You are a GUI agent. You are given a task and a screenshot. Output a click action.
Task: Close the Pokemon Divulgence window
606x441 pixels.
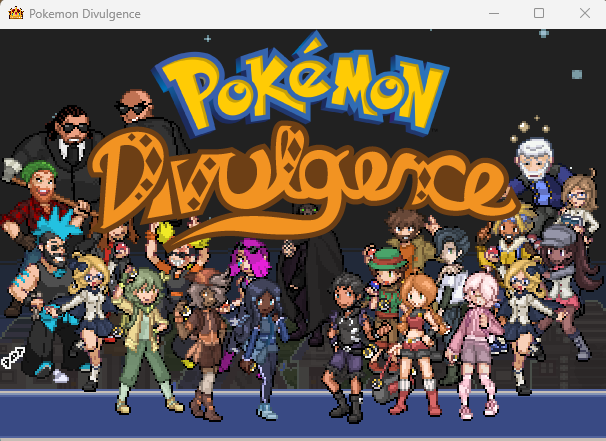tap(584, 14)
